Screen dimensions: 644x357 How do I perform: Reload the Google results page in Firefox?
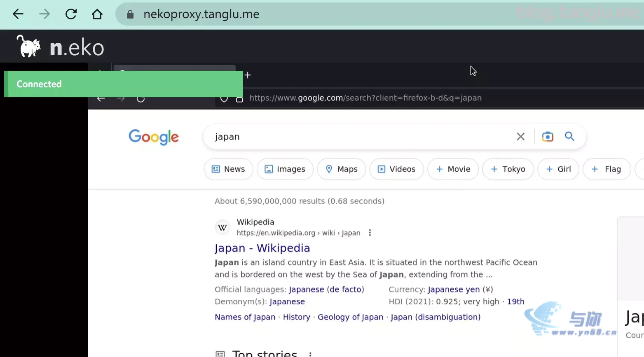pos(141,99)
